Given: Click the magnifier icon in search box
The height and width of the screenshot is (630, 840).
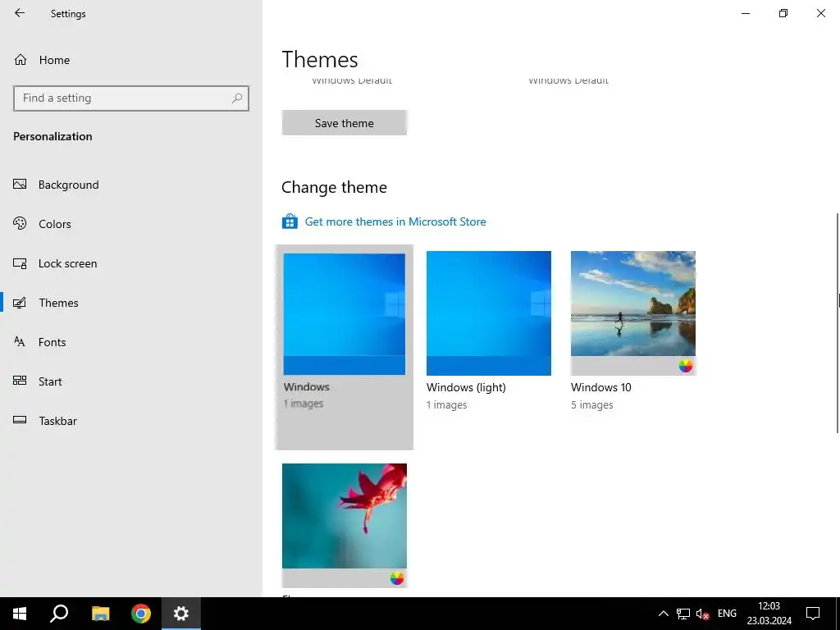Looking at the screenshot, I should pos(237,98).
